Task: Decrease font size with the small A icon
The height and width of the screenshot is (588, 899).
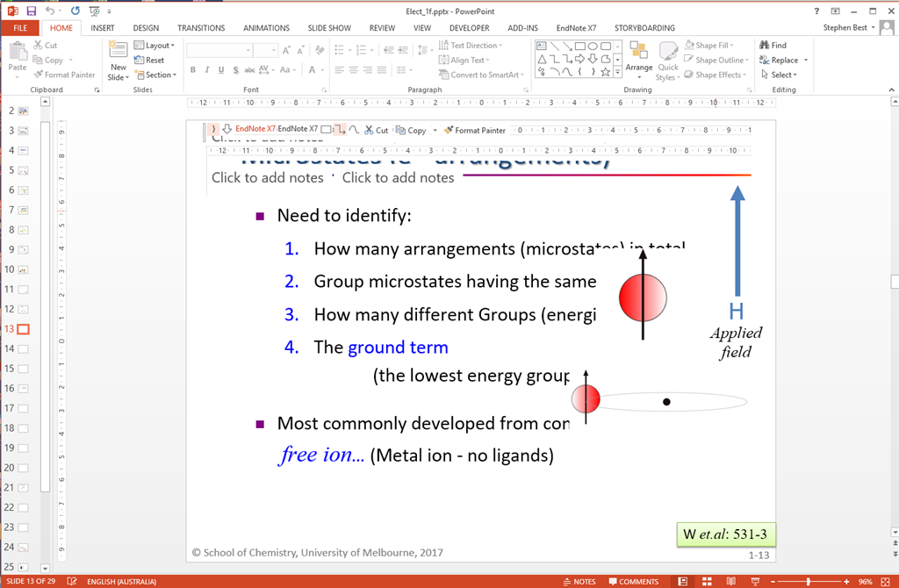Action: (300, 50)
